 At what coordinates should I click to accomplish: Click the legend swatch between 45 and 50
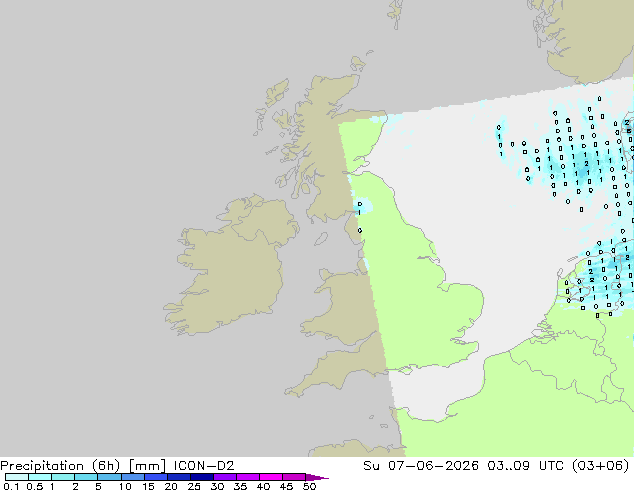[294, 477]
